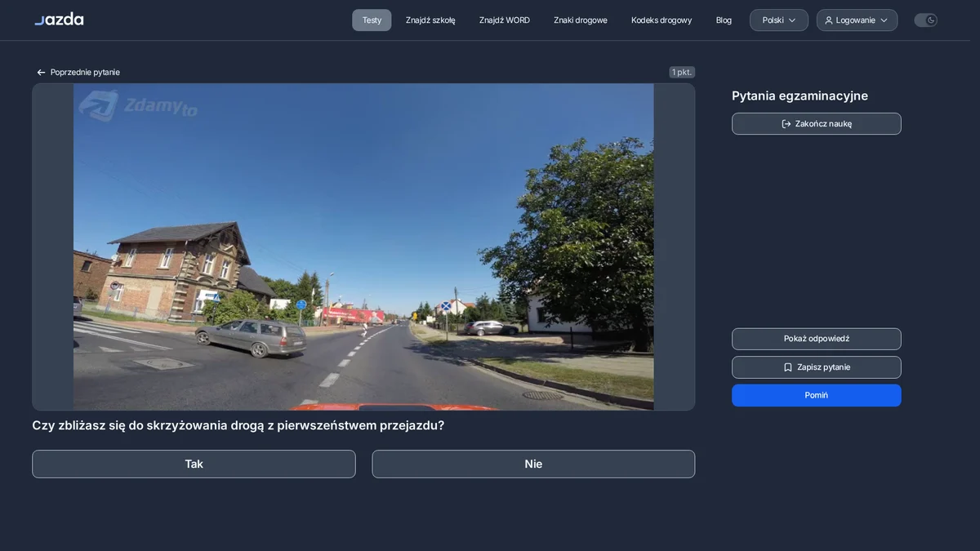Click Pokaż odpowiedź button
Viewport: 980px width, 551px height.
(x=817, y=339)
